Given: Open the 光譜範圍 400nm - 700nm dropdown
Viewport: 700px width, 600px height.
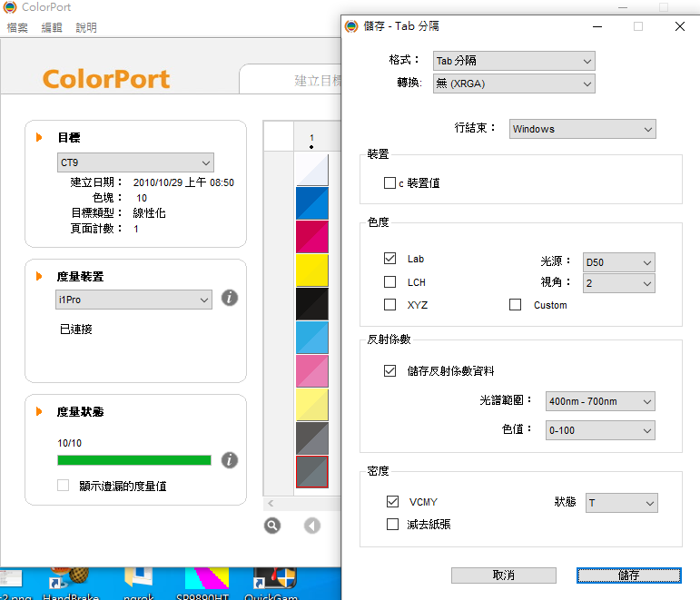Looking at the screenshot, I should (x=600, y=401).
